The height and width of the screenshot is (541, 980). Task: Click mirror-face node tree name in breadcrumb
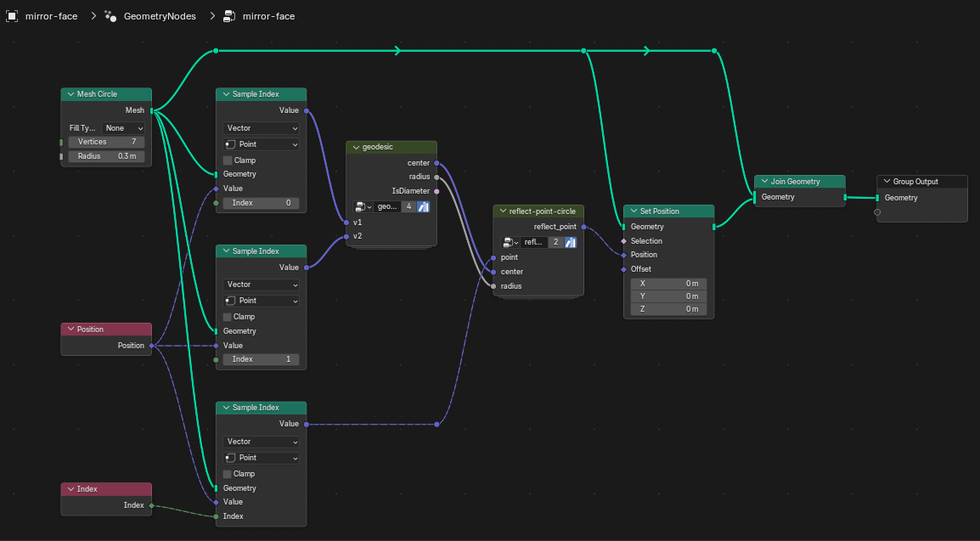(x=268, y=16)
